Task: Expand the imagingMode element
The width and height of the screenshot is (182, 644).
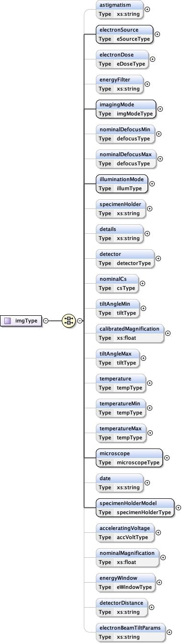Action: pos(160,109)
